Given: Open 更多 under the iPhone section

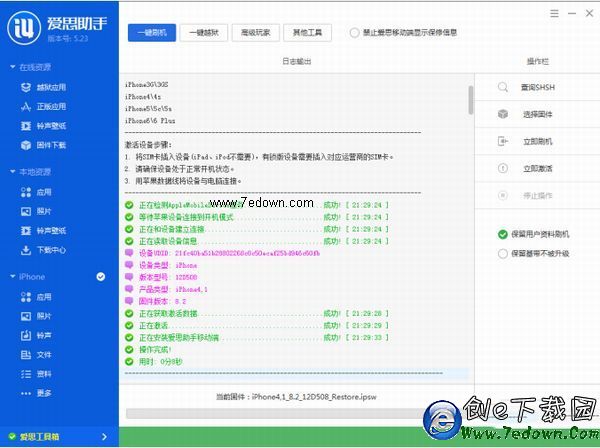Looking at the screenshot, I should coord(36,393).
